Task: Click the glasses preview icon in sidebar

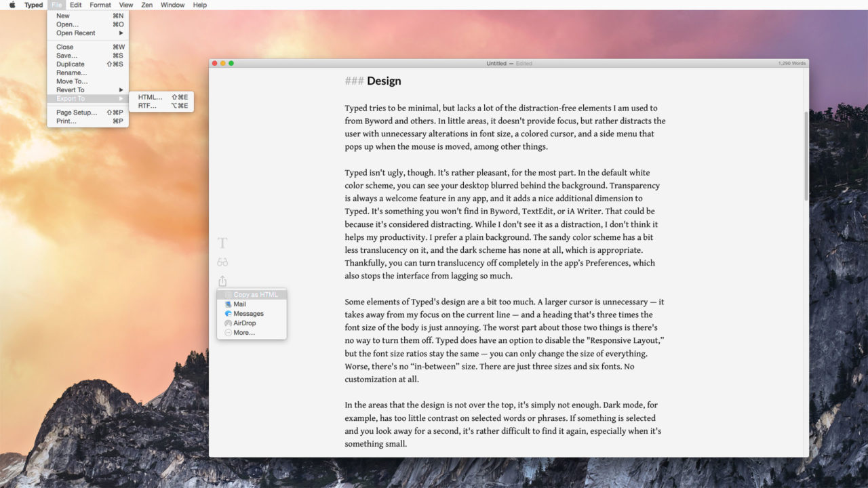Action: 222,262
